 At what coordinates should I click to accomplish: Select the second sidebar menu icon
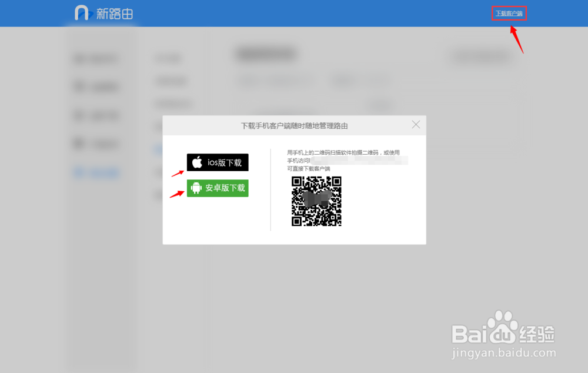pos(79,86)
